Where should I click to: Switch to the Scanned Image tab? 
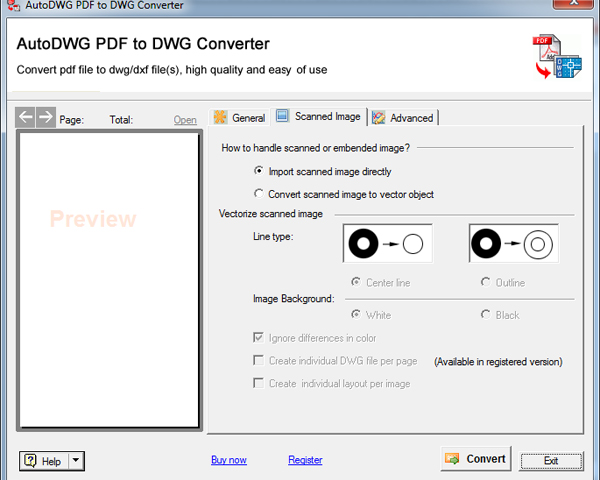318,116
